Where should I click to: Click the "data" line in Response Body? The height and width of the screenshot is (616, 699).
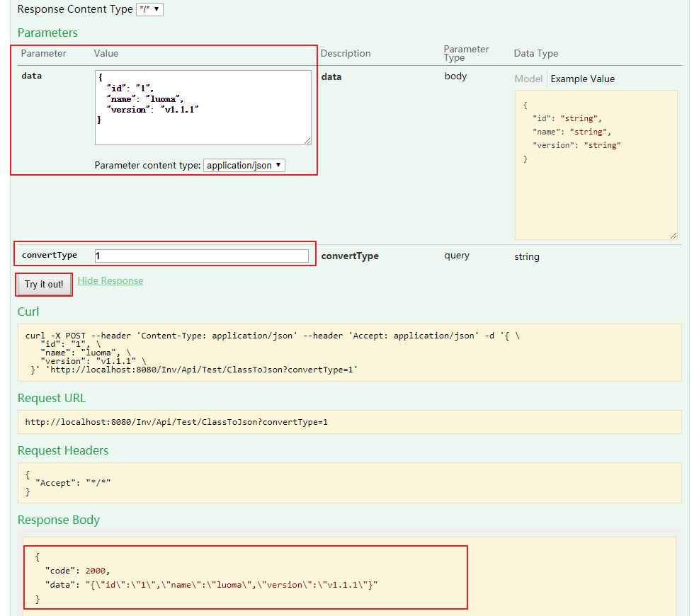click(211, 585)
